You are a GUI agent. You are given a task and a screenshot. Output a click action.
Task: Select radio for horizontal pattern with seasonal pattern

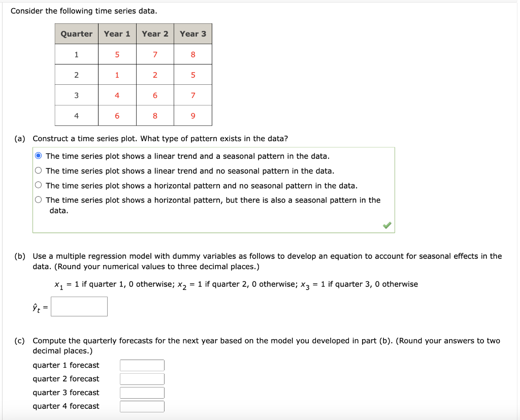click(x=38, y=199)
